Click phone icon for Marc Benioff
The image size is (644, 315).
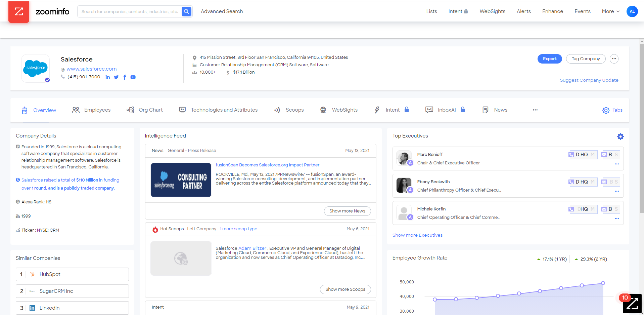click(571, 155)
